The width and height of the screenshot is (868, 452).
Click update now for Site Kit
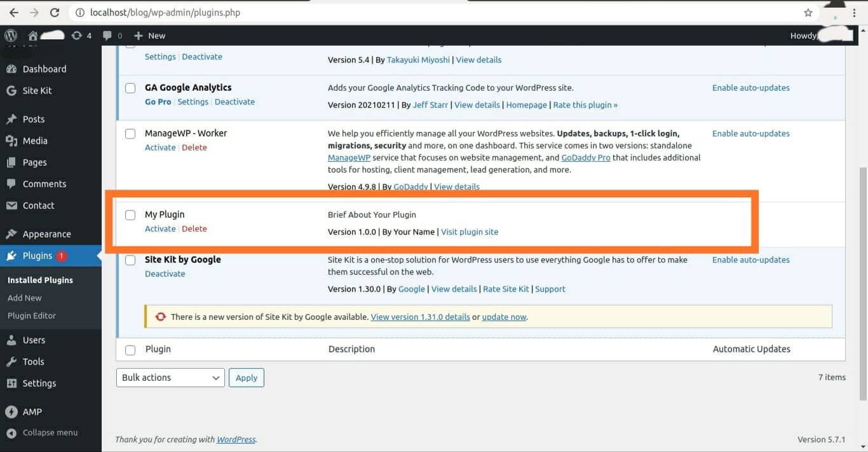(x=505, y=317)
